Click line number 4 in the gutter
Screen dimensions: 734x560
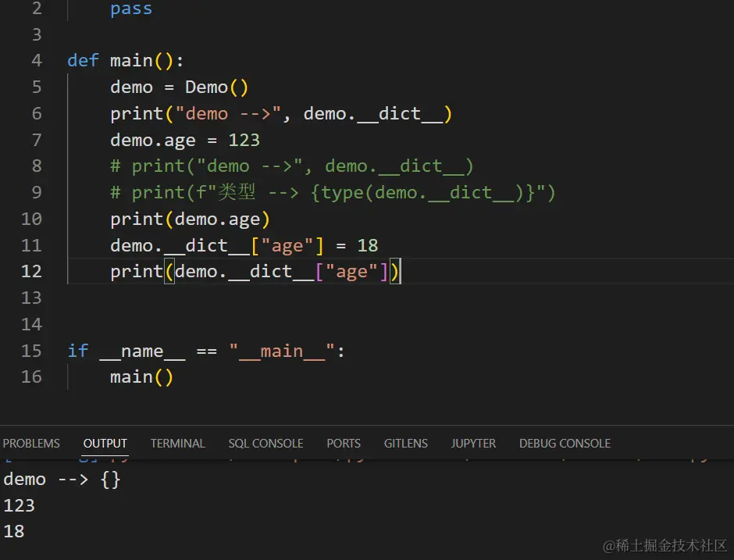pyautogui.click(x=37, y=60)
